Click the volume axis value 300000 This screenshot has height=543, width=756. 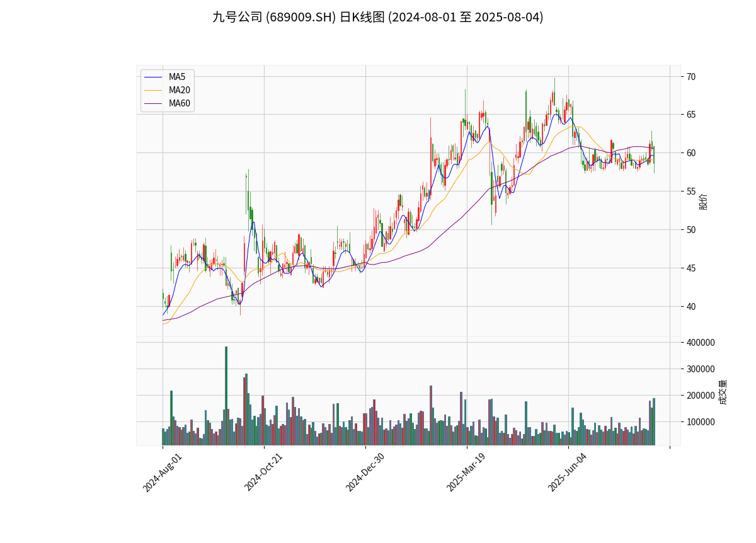coord(701,369)
